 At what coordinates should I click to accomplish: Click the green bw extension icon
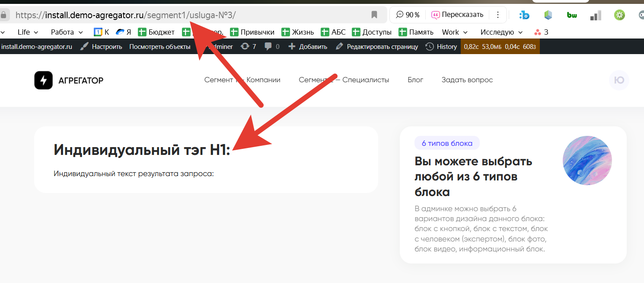tap(572, 15)
